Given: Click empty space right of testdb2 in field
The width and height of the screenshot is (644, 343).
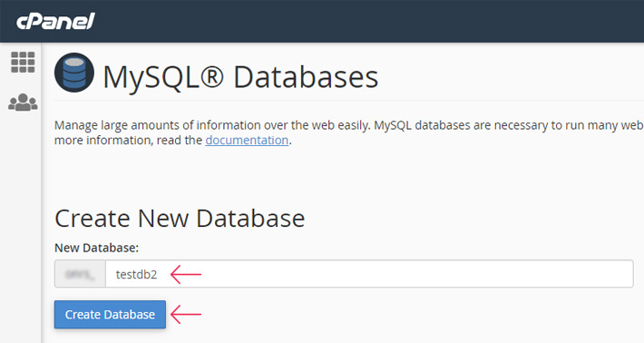Looking at the screenshot, I should point(411,273).
